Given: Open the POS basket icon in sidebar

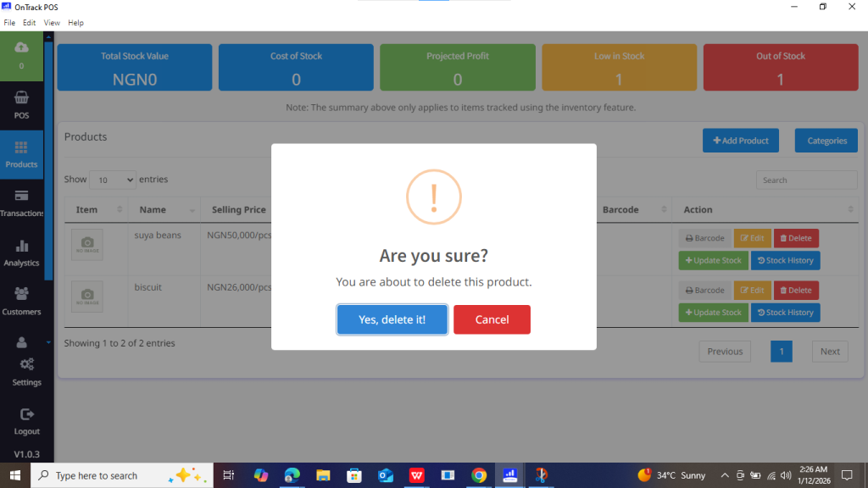Looking at the screenshot, I should pos(21,98).
